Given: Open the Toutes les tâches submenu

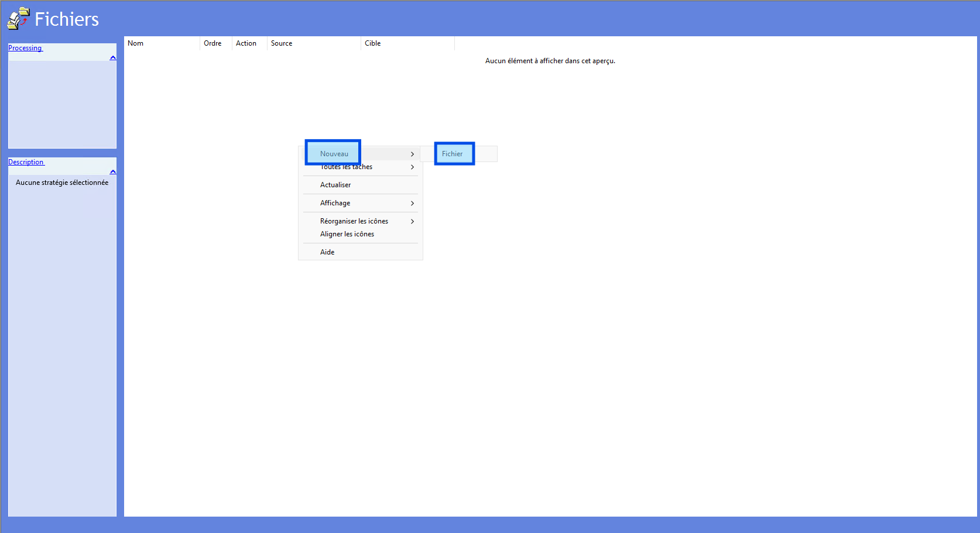Looking at the screenshot, I should 360,167.
